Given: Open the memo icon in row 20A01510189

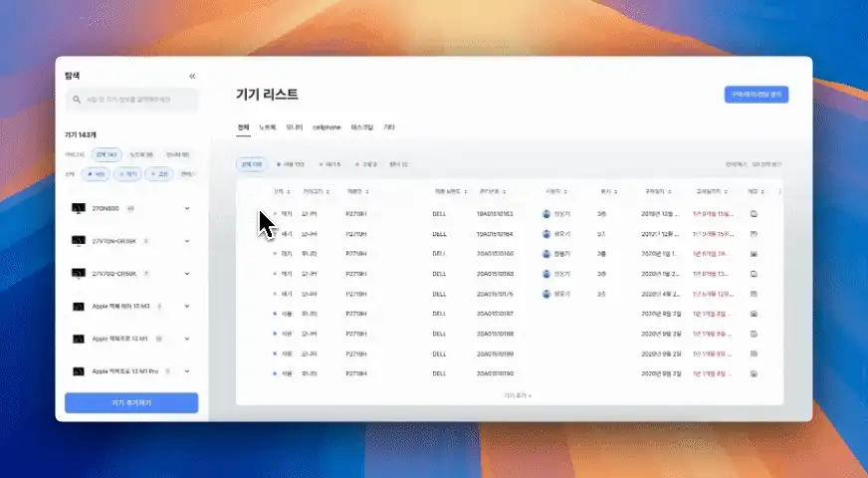Looking at the screenshot, I should pyautogui.click(x=754, y=354).
